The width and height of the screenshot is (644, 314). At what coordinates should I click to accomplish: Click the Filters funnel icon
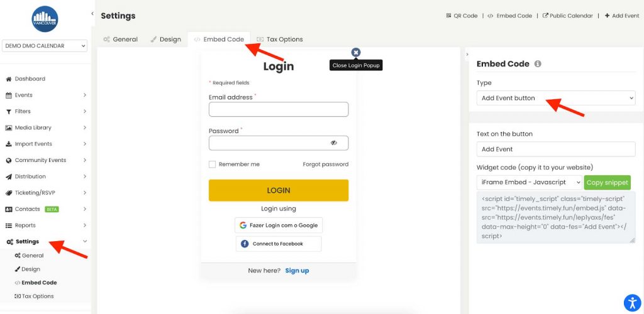9,112
